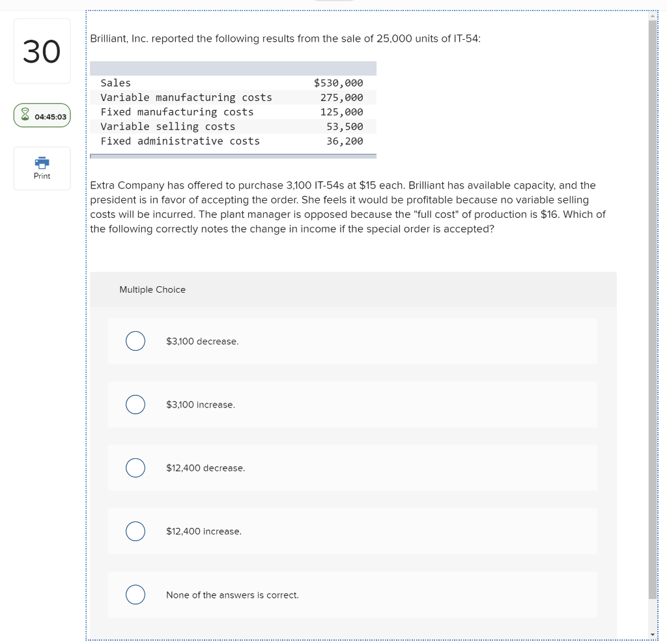
Task: Click the Multiple Choice heading
Action: 152,289
